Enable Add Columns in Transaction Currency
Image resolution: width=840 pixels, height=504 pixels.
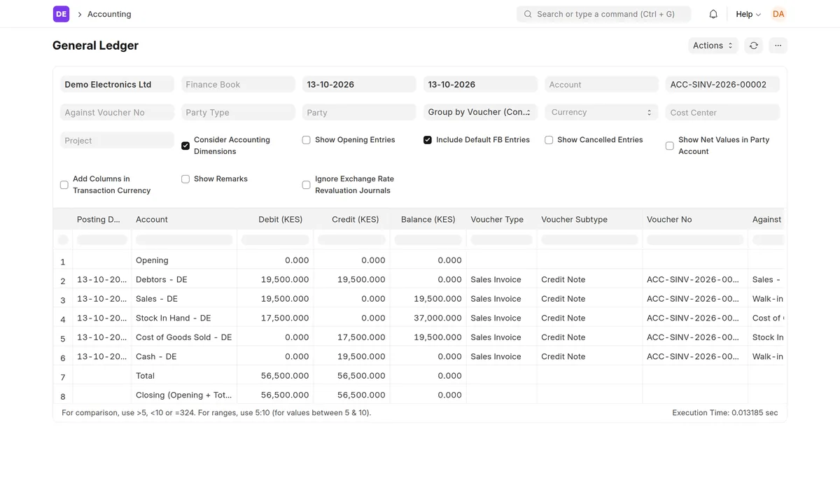click(x=64, y=185)
